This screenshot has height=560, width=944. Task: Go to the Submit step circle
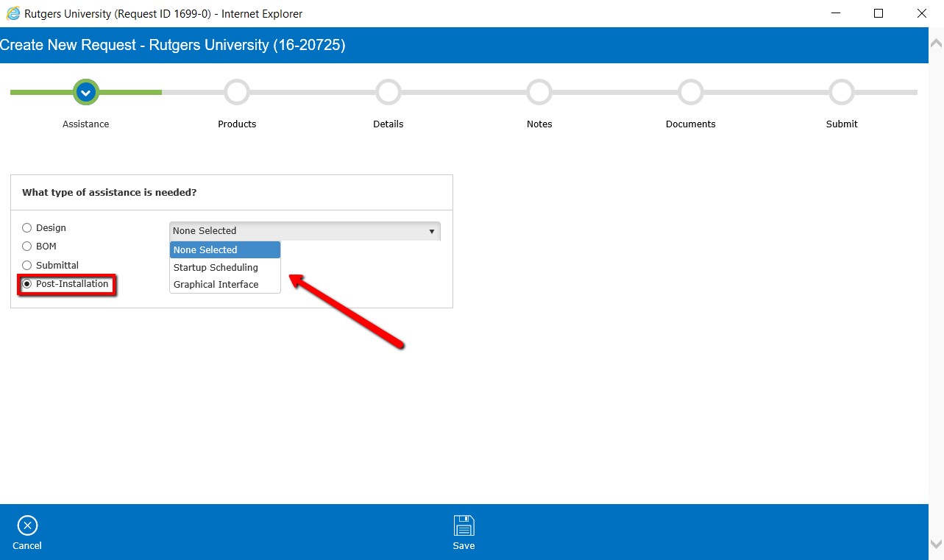pos(842,93)
